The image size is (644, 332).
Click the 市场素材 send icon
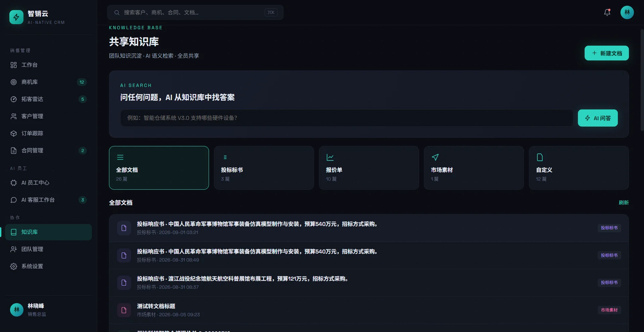pos(435,157)
